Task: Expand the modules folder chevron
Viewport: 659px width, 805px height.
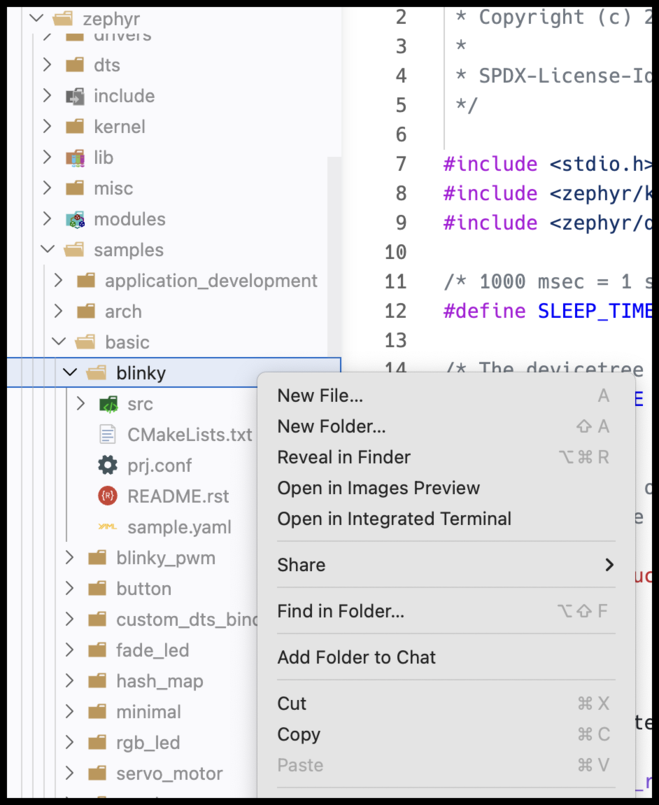Action: pos(47,219)
